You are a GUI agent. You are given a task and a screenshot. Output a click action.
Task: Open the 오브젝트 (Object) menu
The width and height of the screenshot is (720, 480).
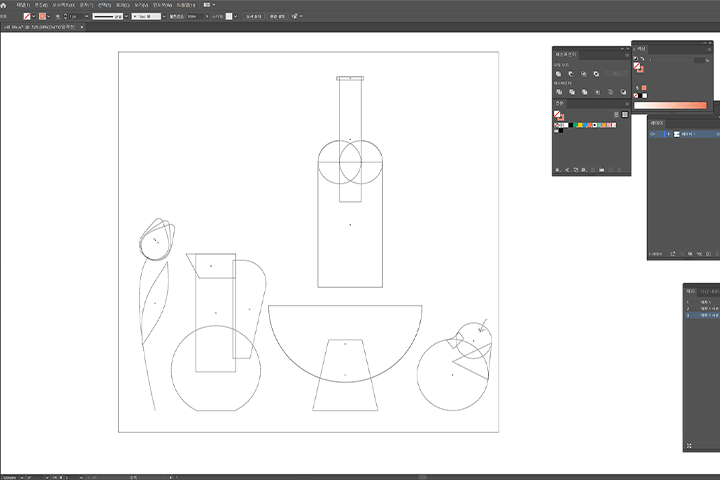(x=63, y=5)
